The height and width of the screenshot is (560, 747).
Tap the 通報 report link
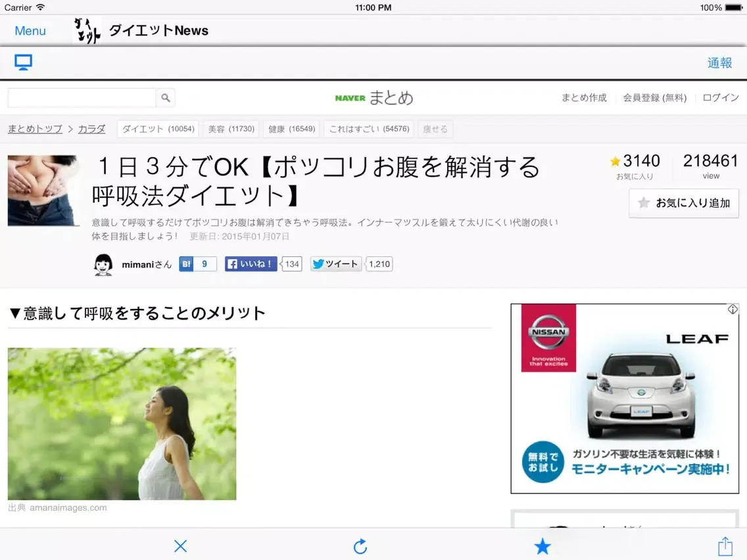pyautogui.click(x=719, y=63)
